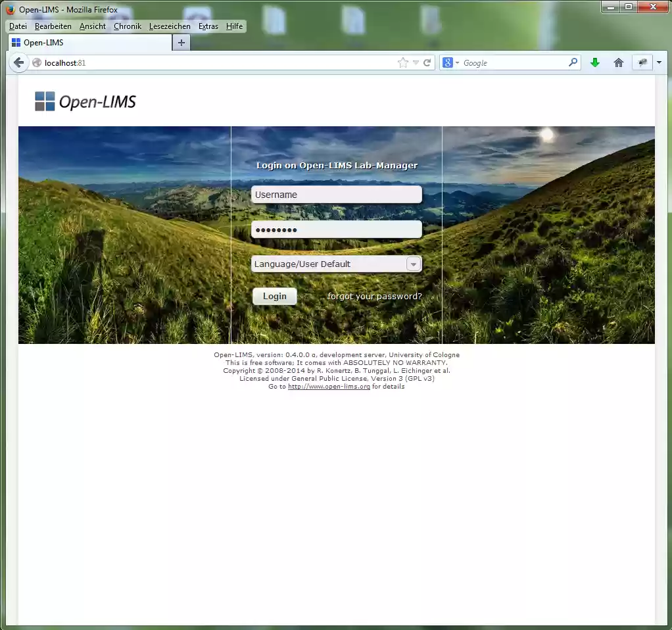The width and height of the screenshot is (672, 630).
Task: Click the Open-LIMS logo on the page
Action: click(85, 101)
